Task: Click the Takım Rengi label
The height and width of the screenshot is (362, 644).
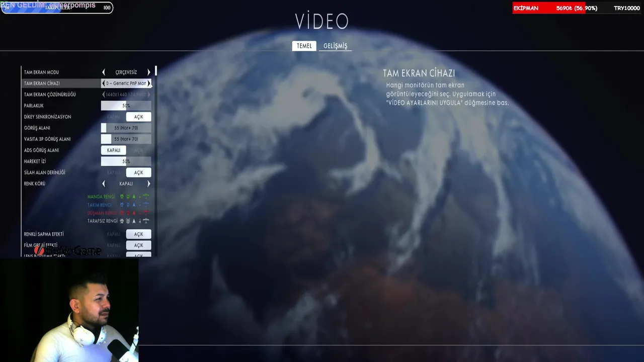Action: 100,205
